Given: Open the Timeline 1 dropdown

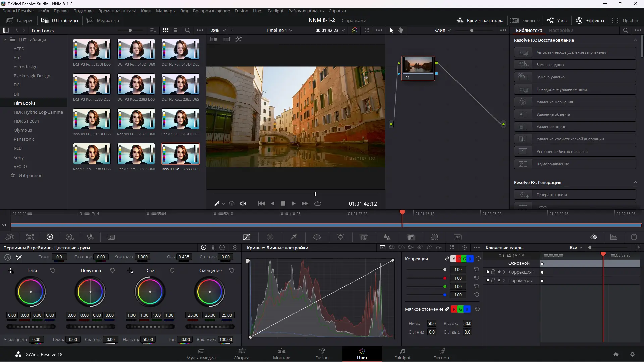Looking at the screenshot, I should pos(279,30).
